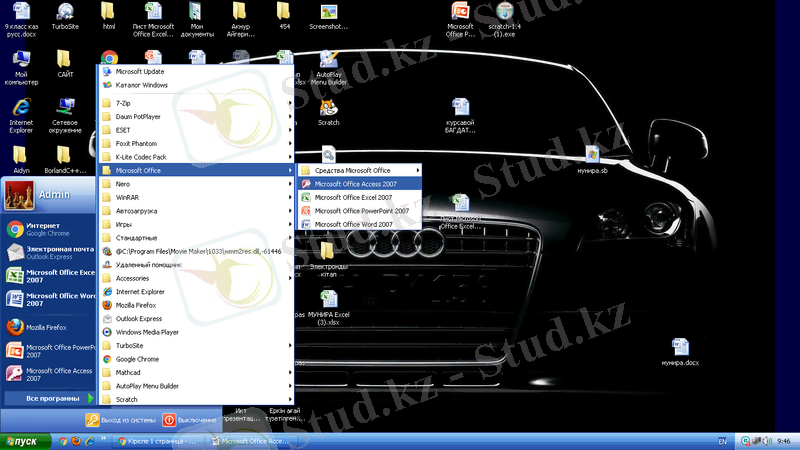800x450 pixels.
Task: Expand the Стандартные programs folder
Action: 137,238
